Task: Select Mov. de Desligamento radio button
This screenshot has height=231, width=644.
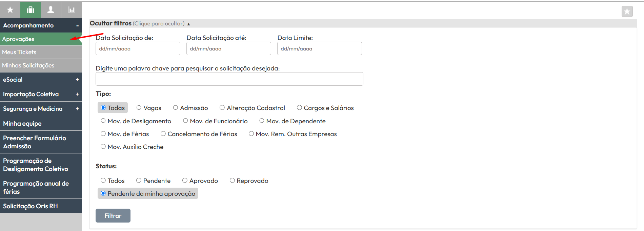Action: point(103,121)
